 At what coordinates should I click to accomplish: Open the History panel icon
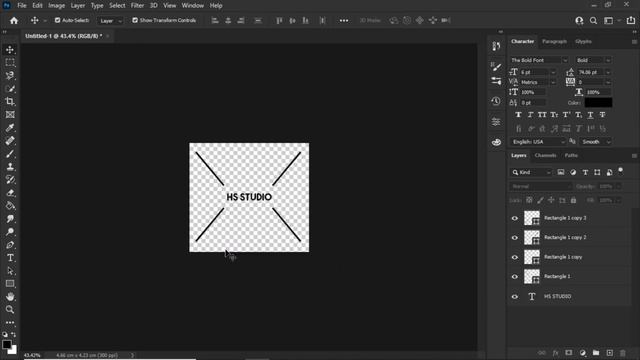[496, 101]
